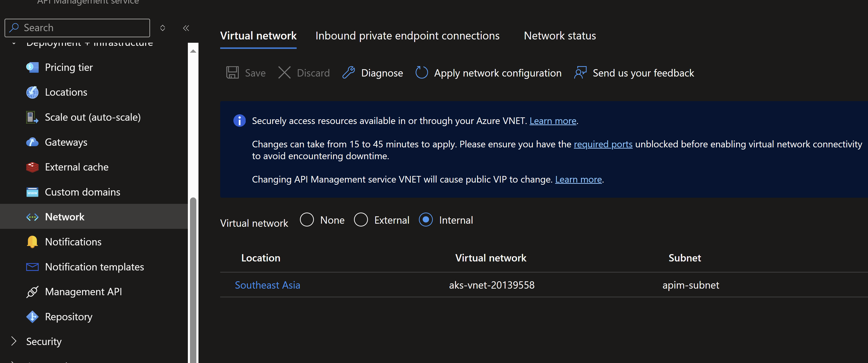Apply network configuration
Screen dimensions: 868x363
click(488, 73)
